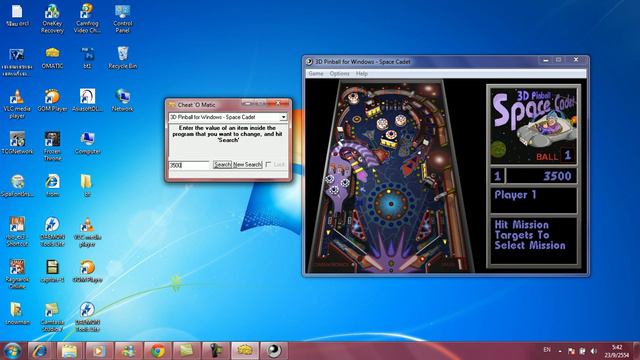
Task: Show hidden system tray icons
Action: [560, 351]
